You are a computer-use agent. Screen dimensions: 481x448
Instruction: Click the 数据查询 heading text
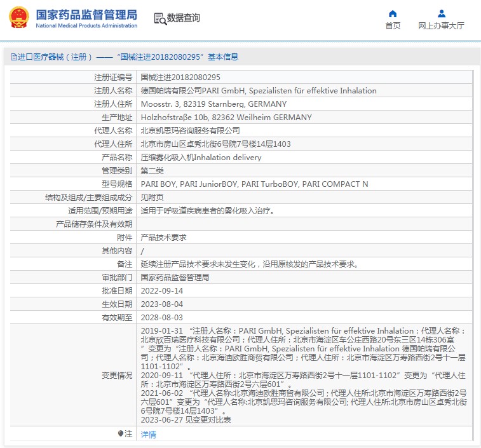click(183, 18)
